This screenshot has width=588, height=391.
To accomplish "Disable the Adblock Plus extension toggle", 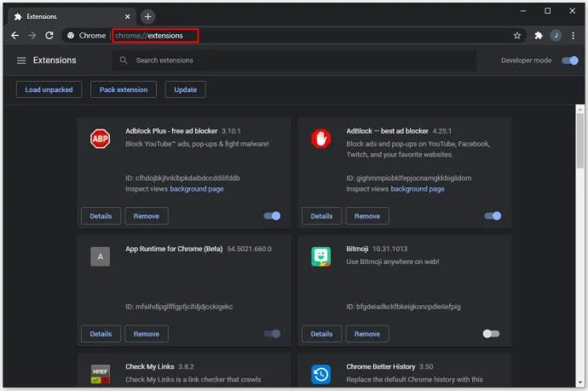I will coord(272,216).
